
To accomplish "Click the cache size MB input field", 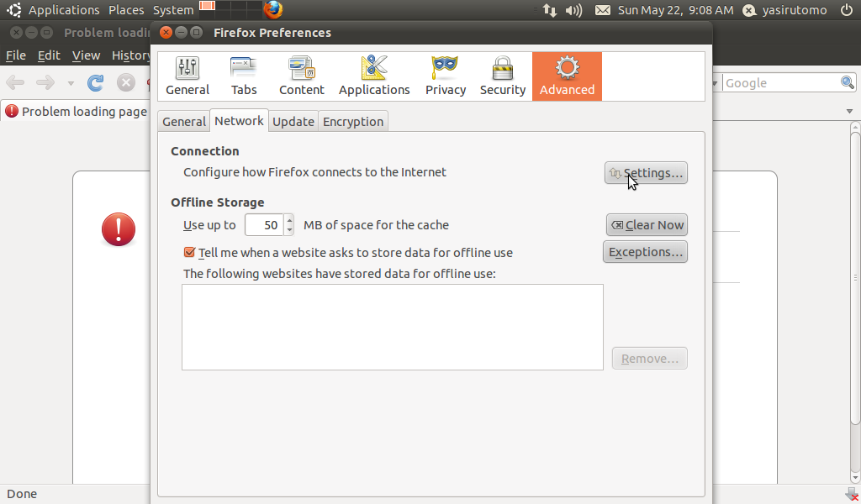I will click(264, 225).
